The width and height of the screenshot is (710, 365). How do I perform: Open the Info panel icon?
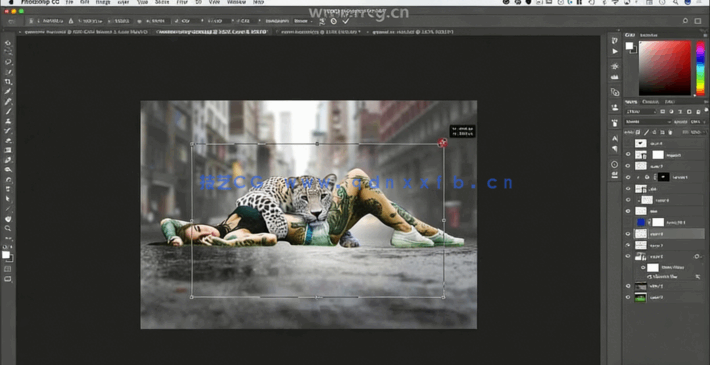(614, 164)
